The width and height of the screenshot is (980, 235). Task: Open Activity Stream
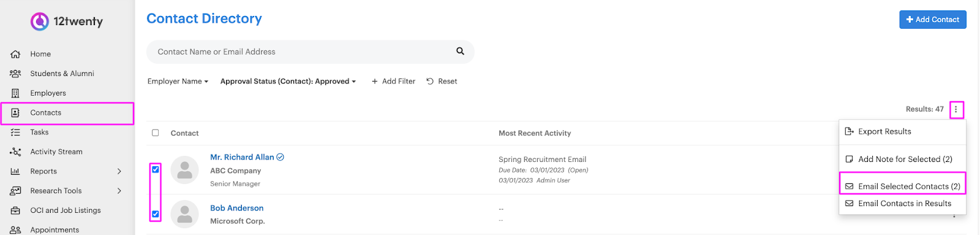[x=56, y=152]
